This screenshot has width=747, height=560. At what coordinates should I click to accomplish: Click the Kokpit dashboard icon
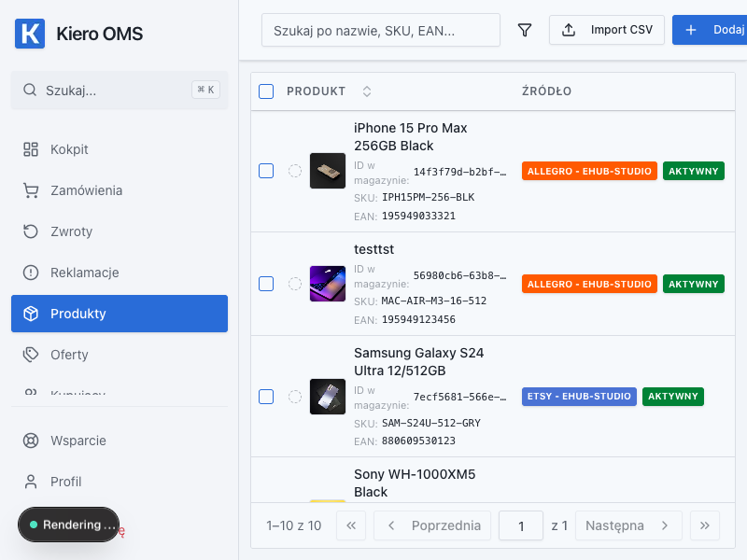coord(31,149)
